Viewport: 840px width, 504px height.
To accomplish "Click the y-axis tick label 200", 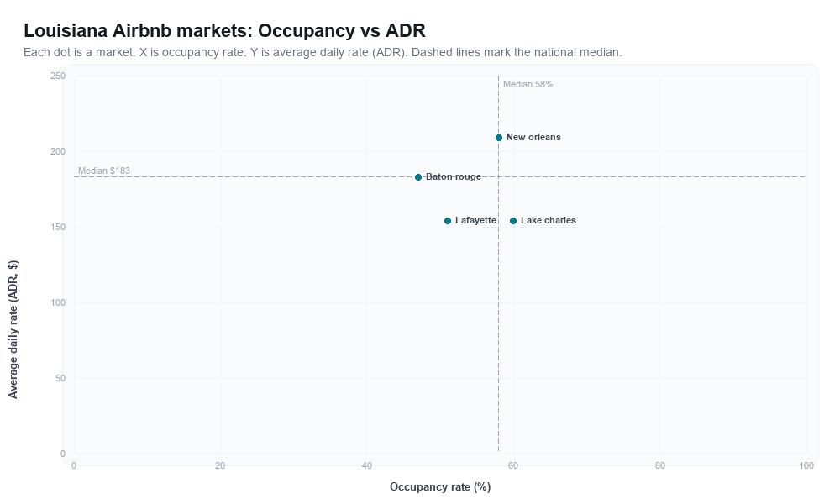I will 58,151.
